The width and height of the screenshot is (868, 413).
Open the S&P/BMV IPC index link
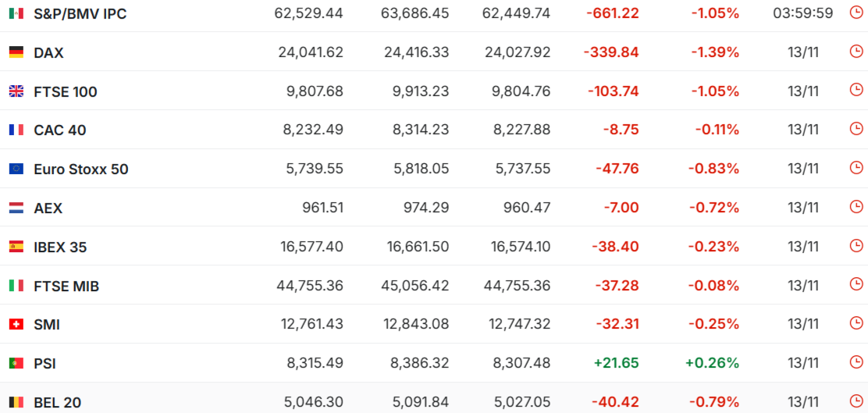click(x=80, y=14)
